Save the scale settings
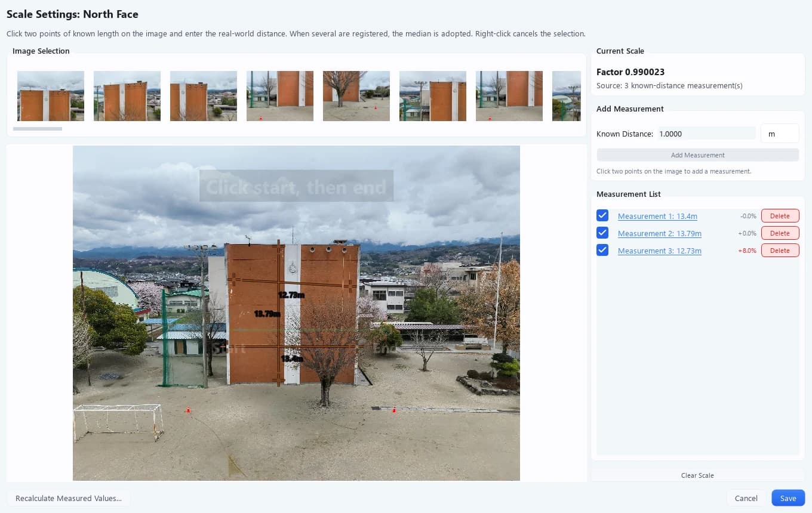Image resolution: width=812 pixels, height=513 pixels. point(788,498)
